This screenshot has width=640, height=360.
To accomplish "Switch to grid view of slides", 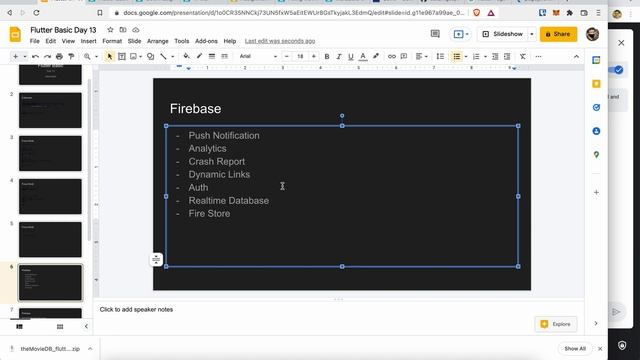I will [x=60, y=327].
